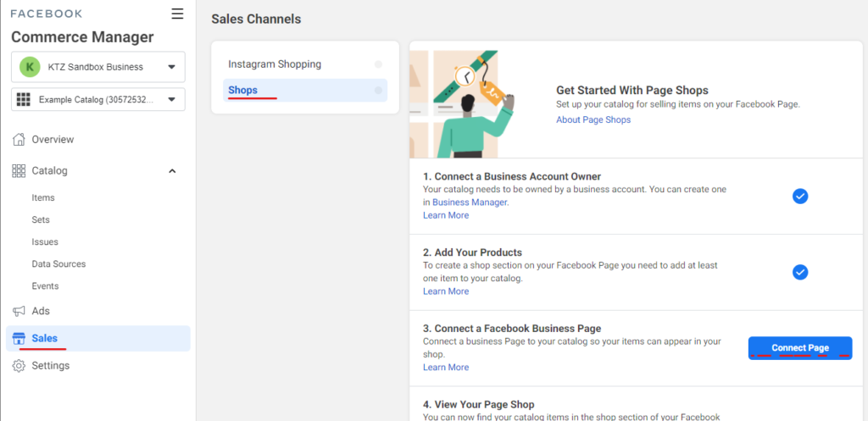Collapse the Catalog section chevron
This screenshot has height=421, width=868.
pyautogui.click(x=172, y=171)
